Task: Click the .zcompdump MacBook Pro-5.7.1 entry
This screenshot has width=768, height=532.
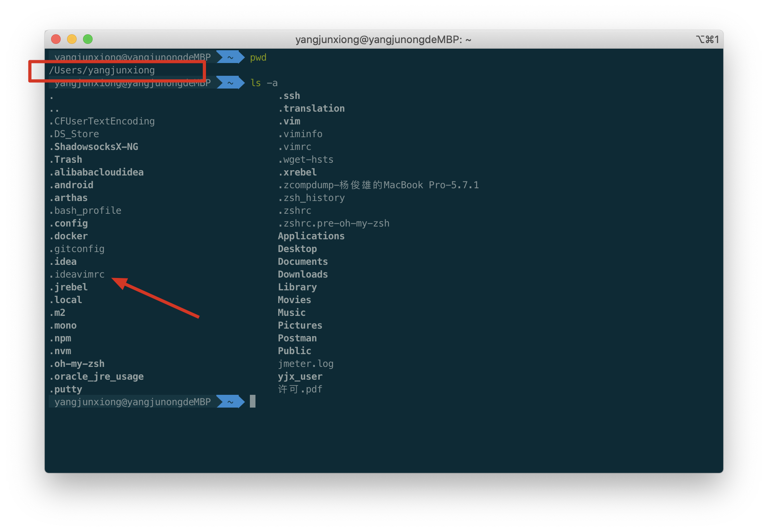Action: click(x=378, y=185)
